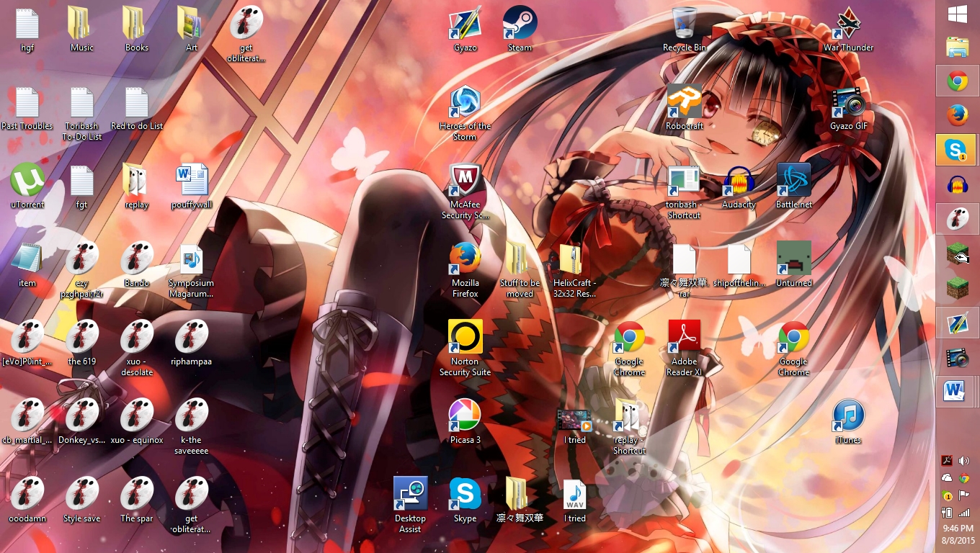Open the Toribash To-Do List file
This screenshot has height=553, width=980.
pos(82,114)
